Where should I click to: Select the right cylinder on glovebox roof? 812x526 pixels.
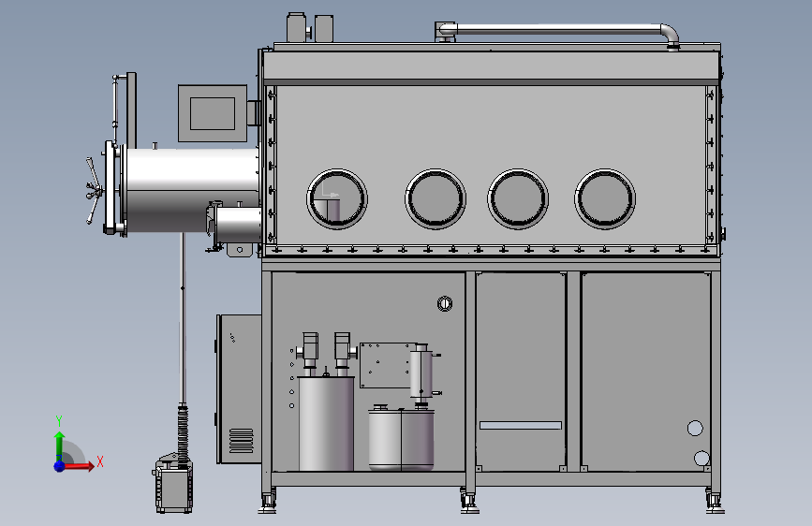point(324,28)
